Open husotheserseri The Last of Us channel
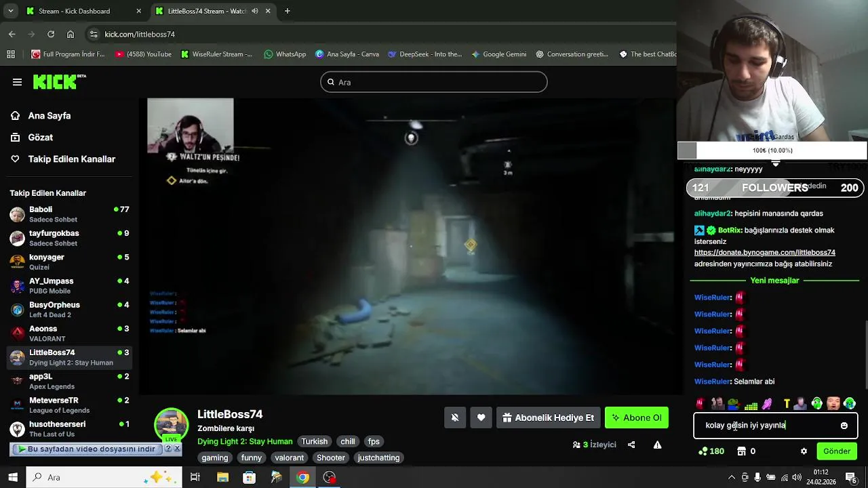Screen dimensions: 868x488 click(x=69, y=428)
